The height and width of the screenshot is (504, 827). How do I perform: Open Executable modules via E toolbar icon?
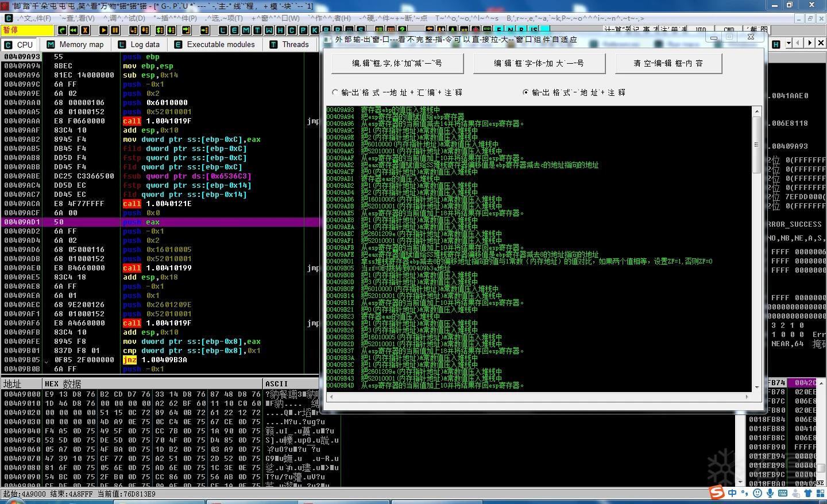click(234, 30)
